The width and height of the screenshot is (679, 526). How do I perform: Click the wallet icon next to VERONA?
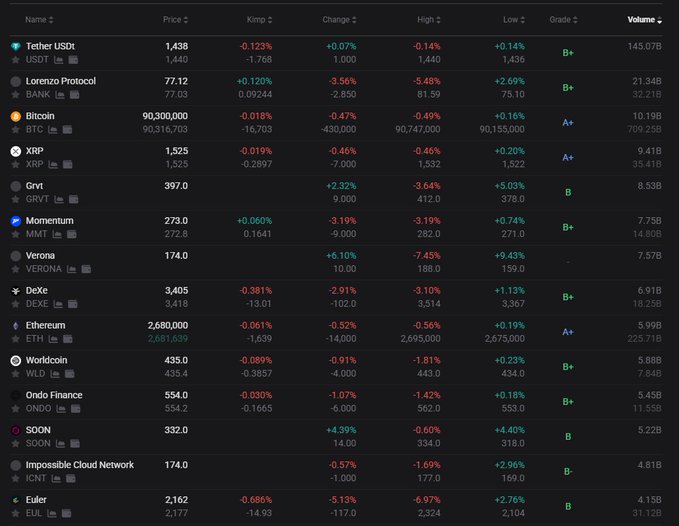pos(86,269)
